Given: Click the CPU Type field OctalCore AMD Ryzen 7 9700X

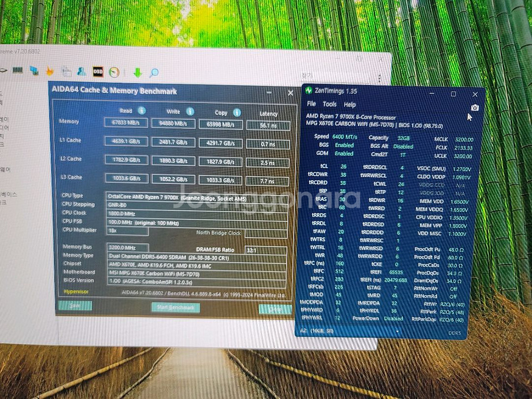Looking at the screenshot, I should coord(197,197).
